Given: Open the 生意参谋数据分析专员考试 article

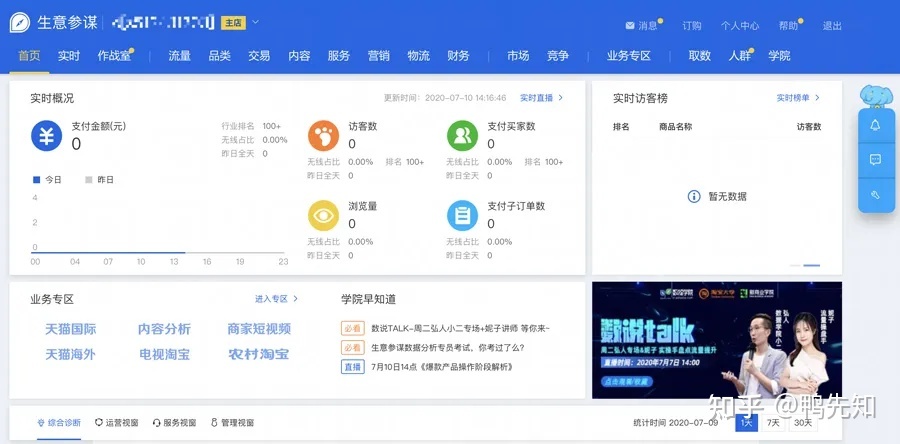Looking at the screenshot, I should click(x=448, y=348).
